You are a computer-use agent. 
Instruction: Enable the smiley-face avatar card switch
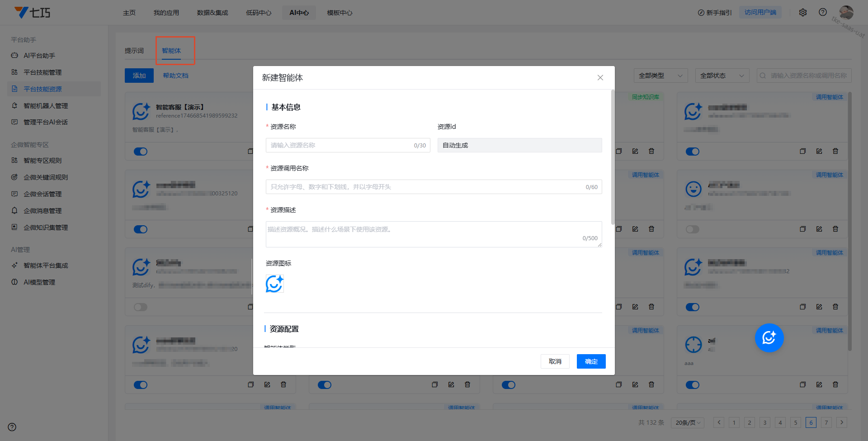693,229
